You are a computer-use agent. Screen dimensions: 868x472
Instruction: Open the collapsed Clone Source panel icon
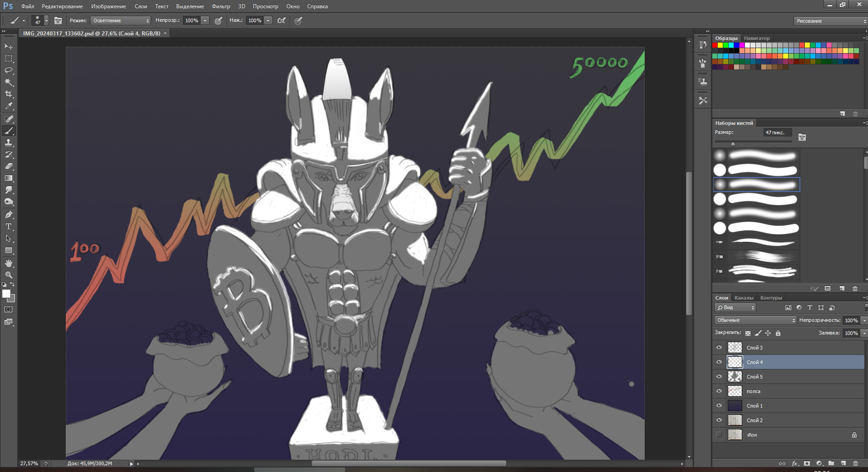(703, 82)
